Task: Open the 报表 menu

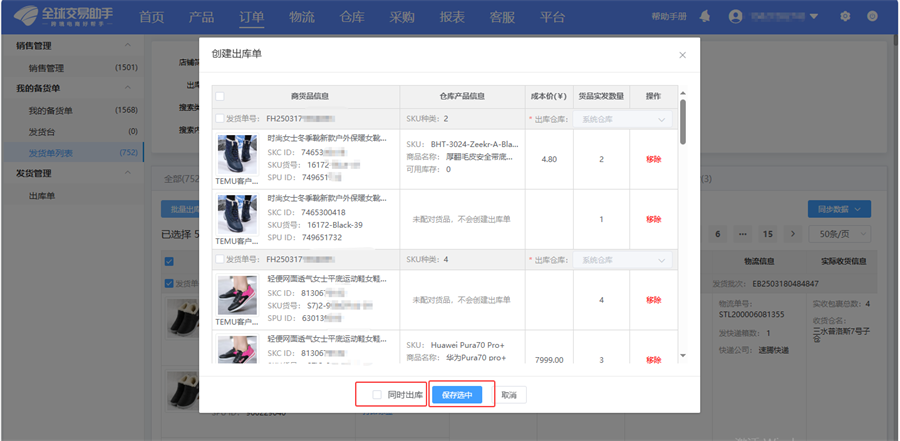Action: click(452, 17)
